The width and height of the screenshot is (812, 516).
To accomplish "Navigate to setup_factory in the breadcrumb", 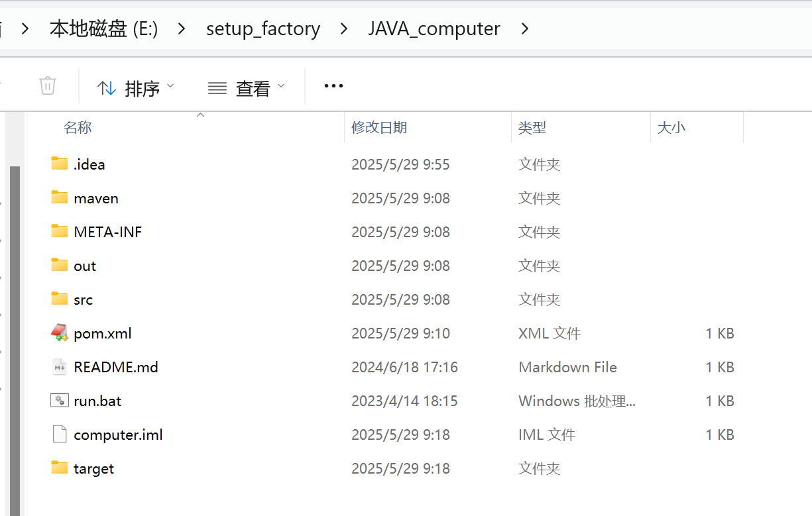I will [263, 28].
